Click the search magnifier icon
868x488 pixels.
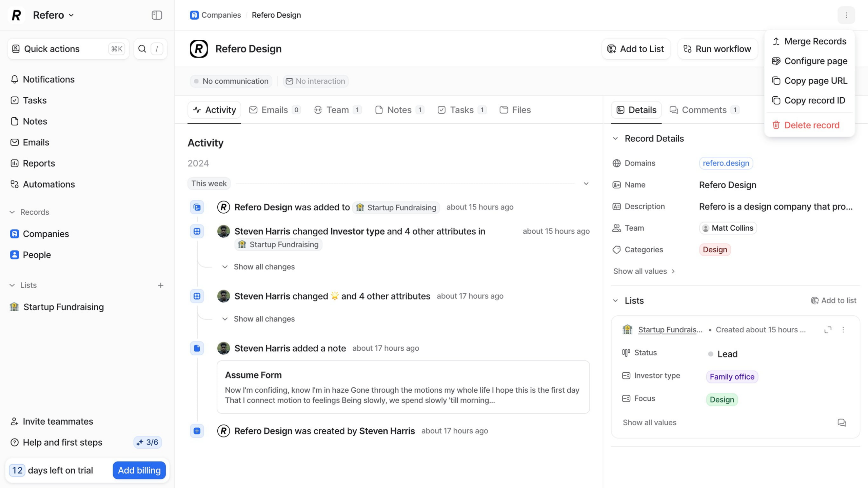[x=142, y=49]
